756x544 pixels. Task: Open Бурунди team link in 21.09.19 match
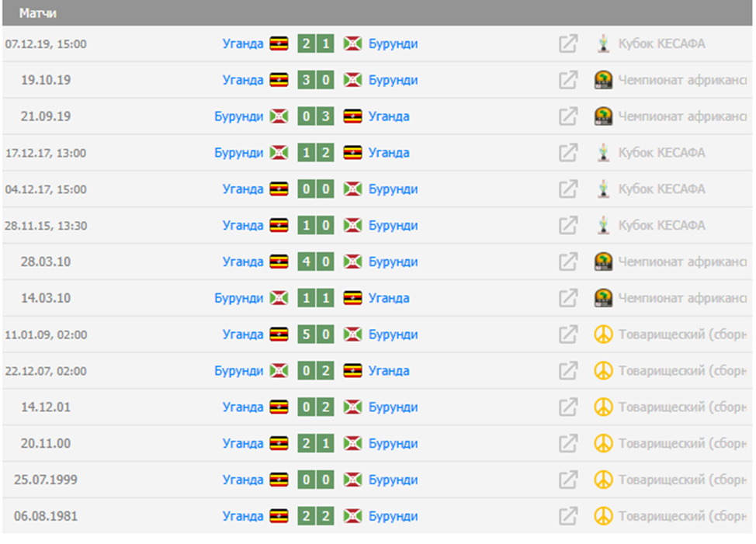click(x=239, y=116)
